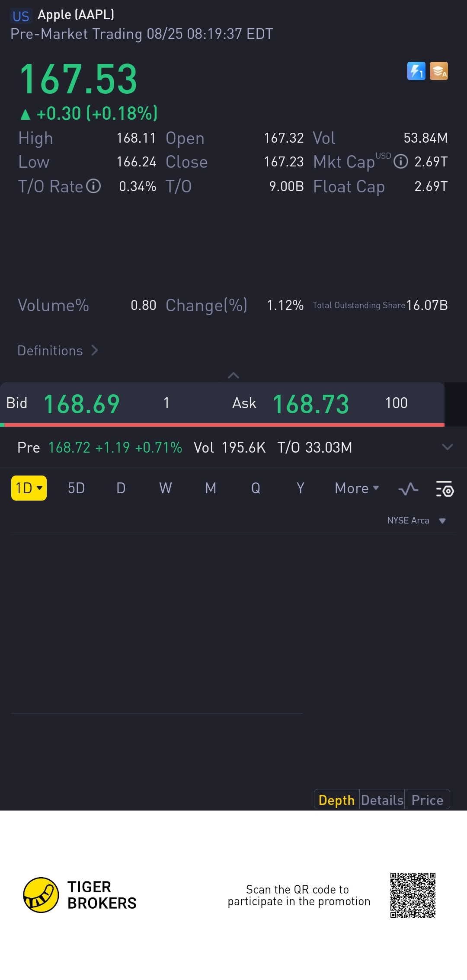467x980 pixels.
Task: Tap the Bid price 168.69
Action: click(x=82, y=404)
